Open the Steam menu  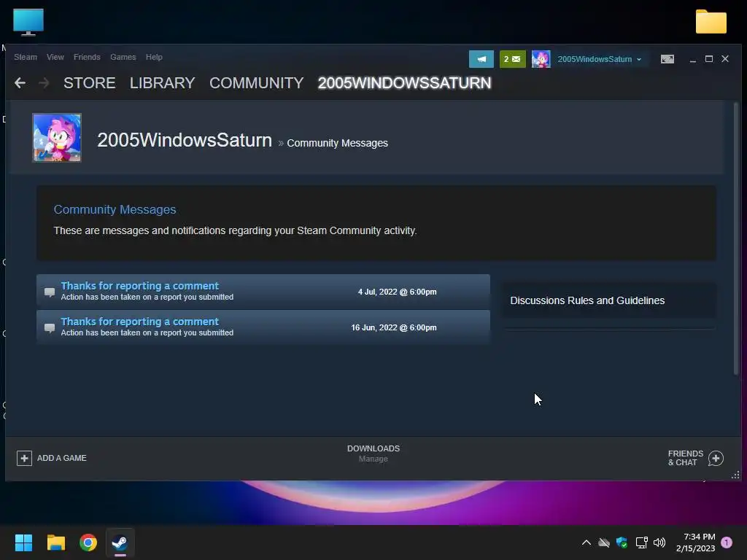[x=26, y=57]
